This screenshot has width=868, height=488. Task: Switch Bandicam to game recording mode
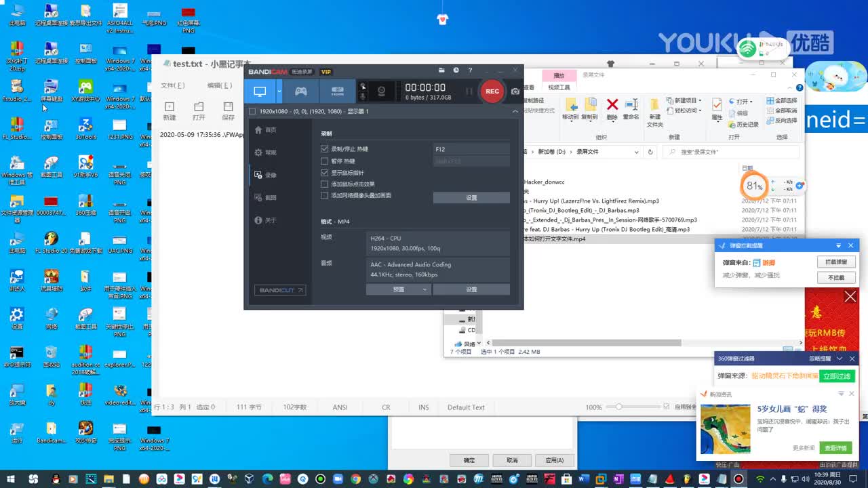pyautogui.click(x=300, y=91)
